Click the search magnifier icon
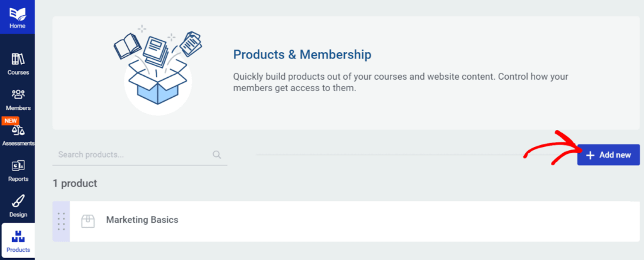The width and height of the screenshot is (644, 260). 217,154
